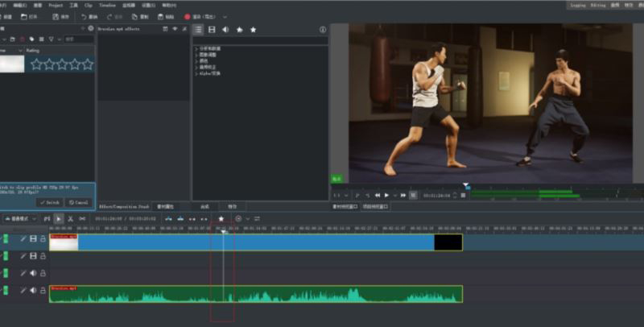
Task: Open the Timeline menu
Action: click(x=107, y=6)
